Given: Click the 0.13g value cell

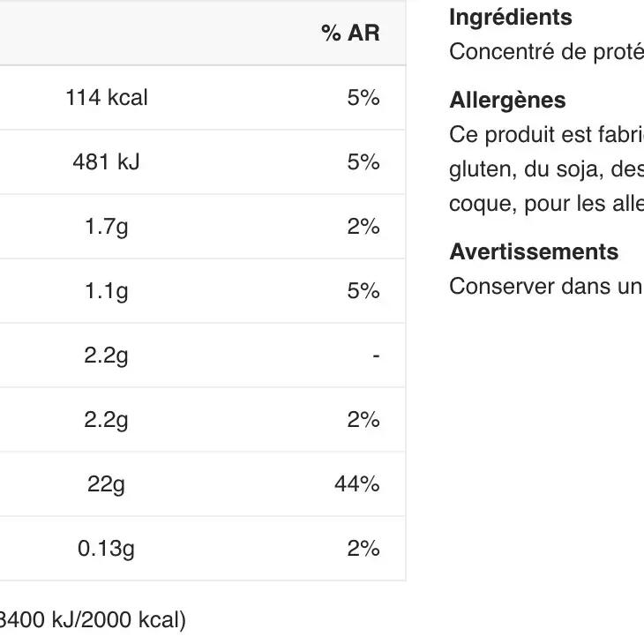Looking at the screenshot, I should point(106,549).
